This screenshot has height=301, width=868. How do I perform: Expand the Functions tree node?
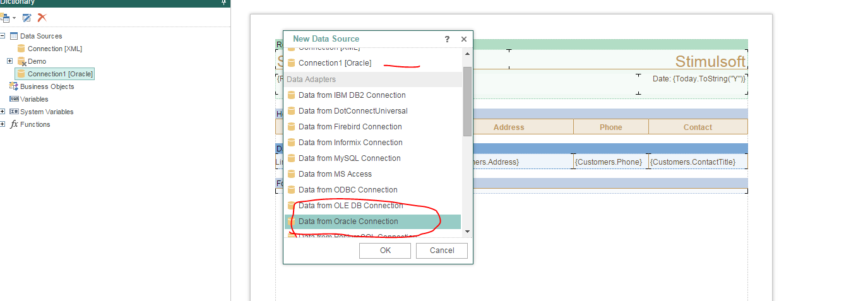[3, 124]
